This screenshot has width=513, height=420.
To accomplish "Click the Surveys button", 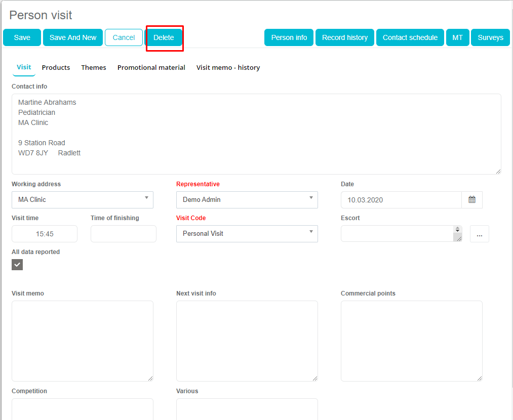I will [490, 37].
